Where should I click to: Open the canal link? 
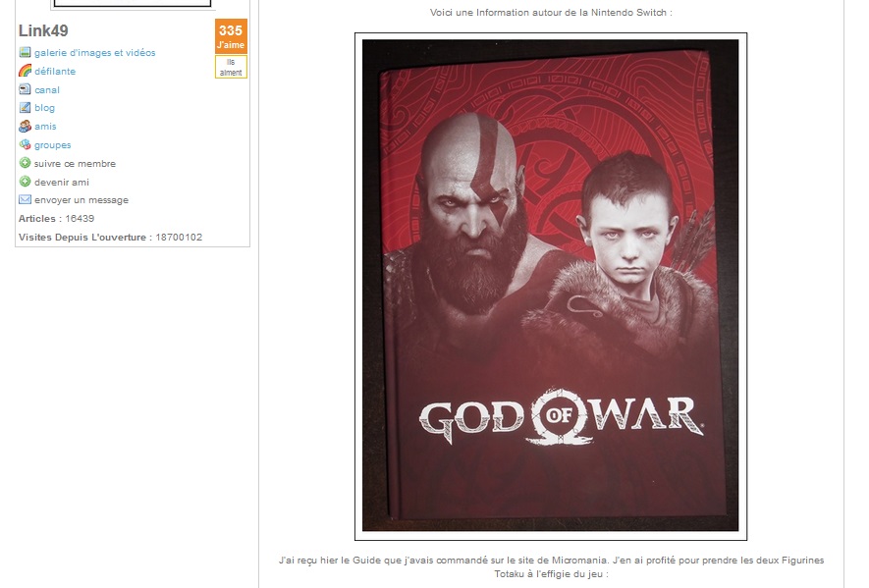tap(47, 89)
